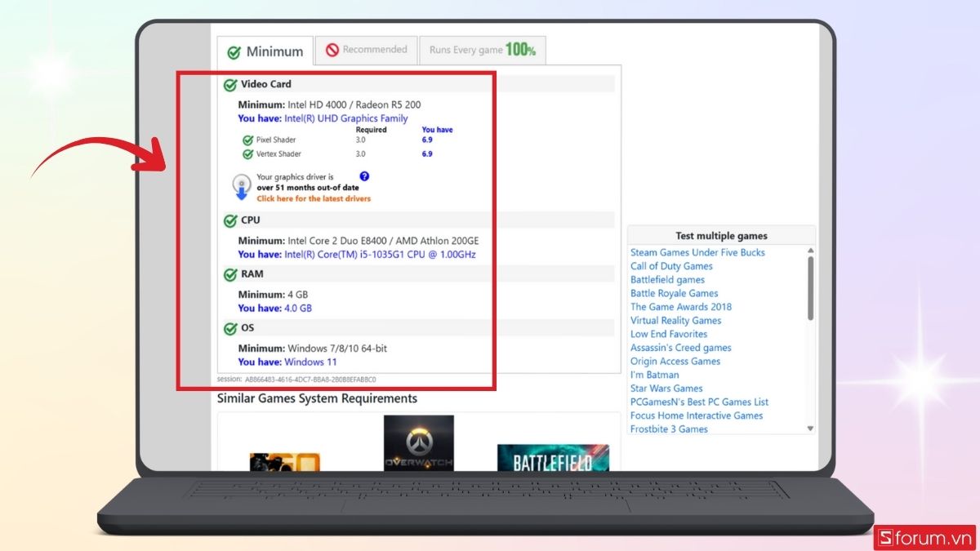
Task: Open Assassin's Creed games list
Action: tap(680, 348)
